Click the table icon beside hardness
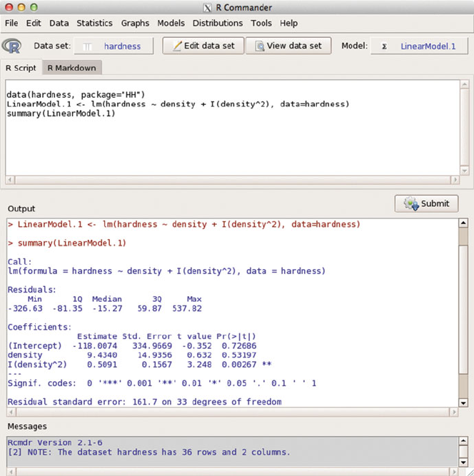 tap(87, 47)
